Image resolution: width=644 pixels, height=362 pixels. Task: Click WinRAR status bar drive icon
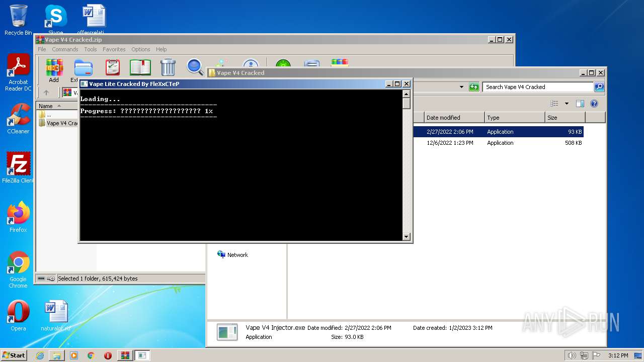coord(41,279)
